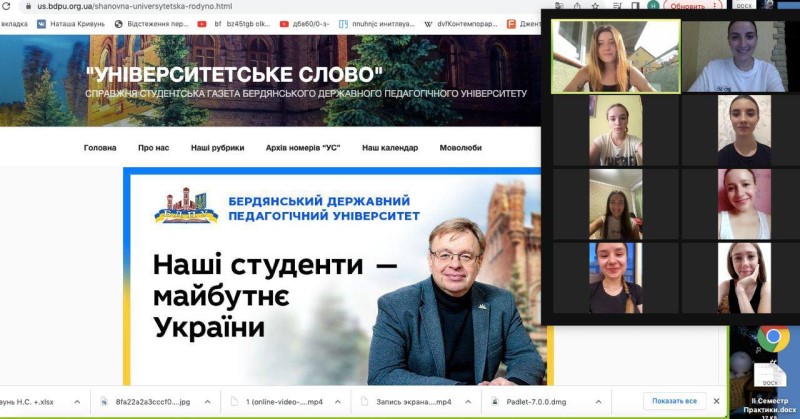This screenshot has width=800, height=419.
Task: Expand options for Запись экрана....mp4 download
Action: tap(468, 402)
